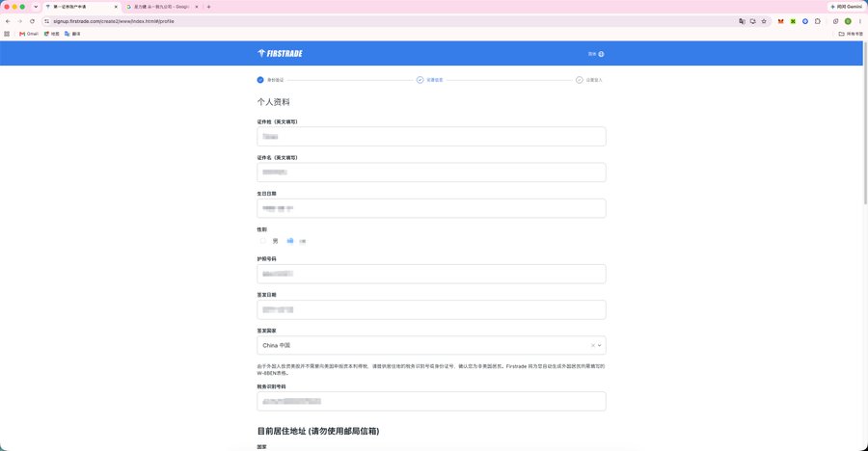This screenshot has height=451, width=868.
Task: Clear the issuing country selection X
Action: [592, 345]
